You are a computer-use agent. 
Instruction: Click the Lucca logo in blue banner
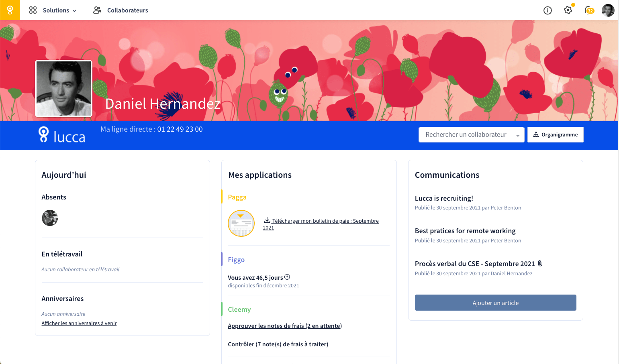(61, 135)
